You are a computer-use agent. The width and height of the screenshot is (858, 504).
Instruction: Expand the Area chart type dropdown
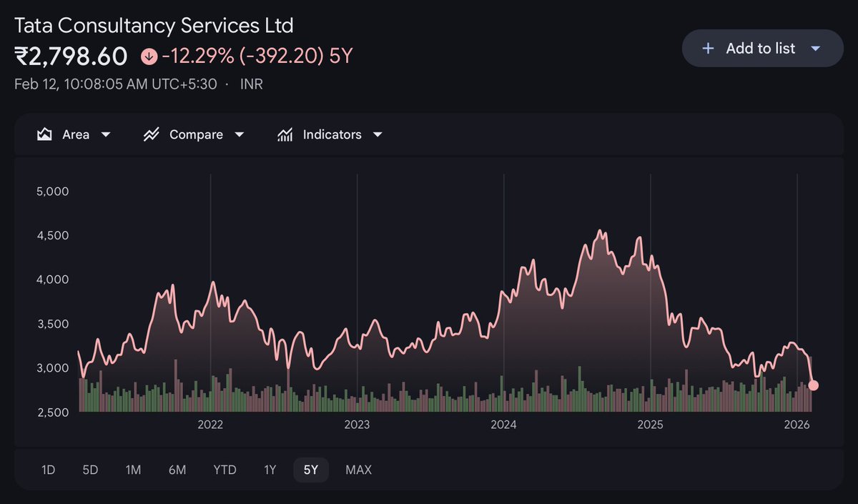pyautogui.click(x=106, y=134)
